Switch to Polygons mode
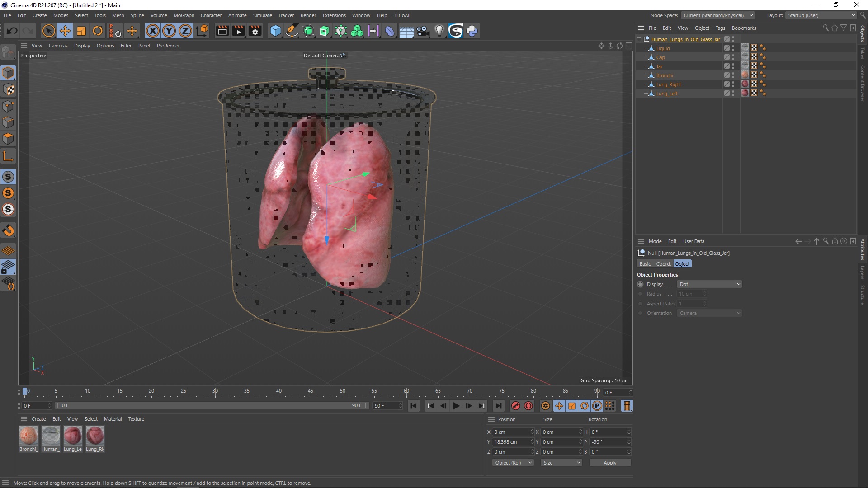This screenshot has width=868, height=488. (x=8, y=139)
